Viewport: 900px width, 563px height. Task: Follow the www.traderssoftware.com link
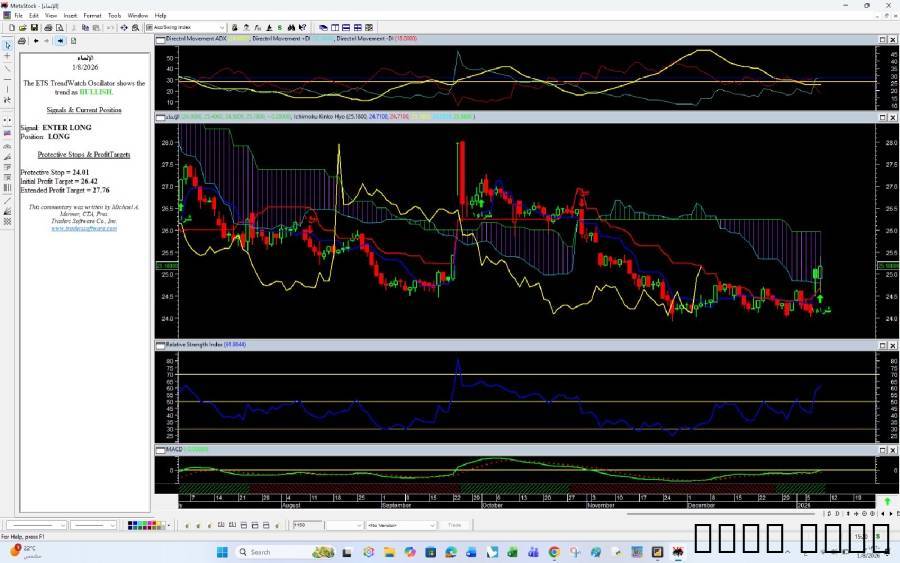pos(84,228)
